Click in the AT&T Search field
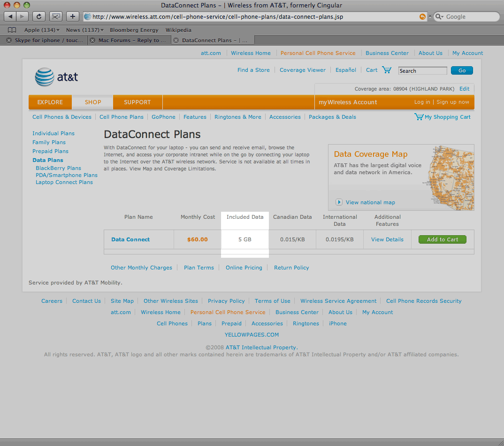Image resolution: width=504 pixels, height=446 pixels. click(422, 71)
